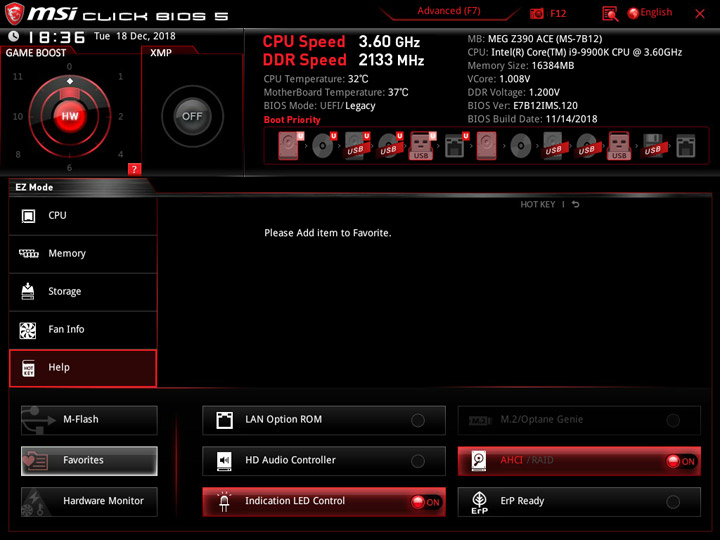Select the UEFI USB CD/DVD boot icon
The image size is (720, 540).
pyautogui.click(x=390, y=146)
